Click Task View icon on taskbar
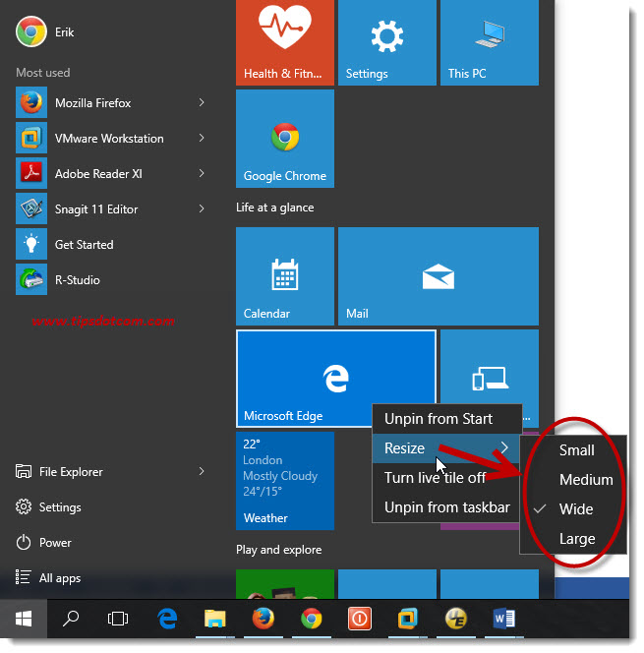 (118, 620)
